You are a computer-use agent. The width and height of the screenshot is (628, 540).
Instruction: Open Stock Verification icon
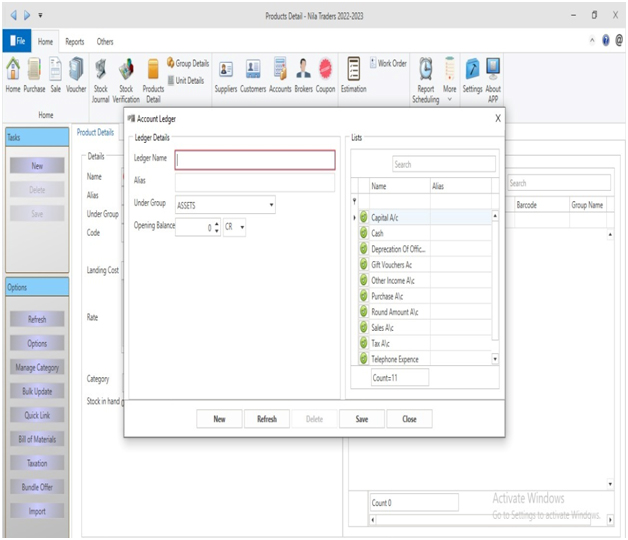126,80
